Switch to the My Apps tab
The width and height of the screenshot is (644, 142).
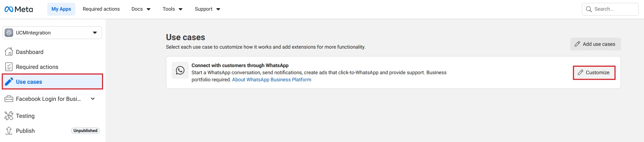61,9
